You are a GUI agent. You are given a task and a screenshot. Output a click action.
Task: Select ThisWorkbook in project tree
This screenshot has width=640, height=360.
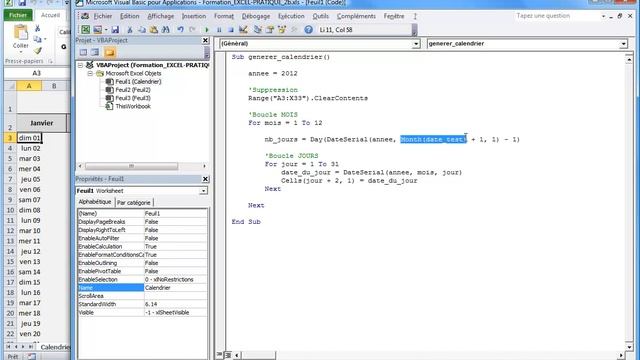click(133, 106)
